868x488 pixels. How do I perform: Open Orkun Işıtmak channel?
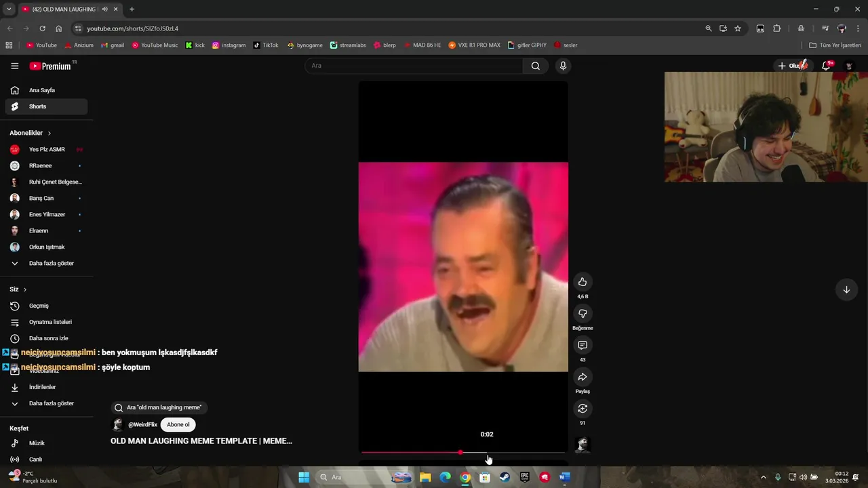(46, 247)
